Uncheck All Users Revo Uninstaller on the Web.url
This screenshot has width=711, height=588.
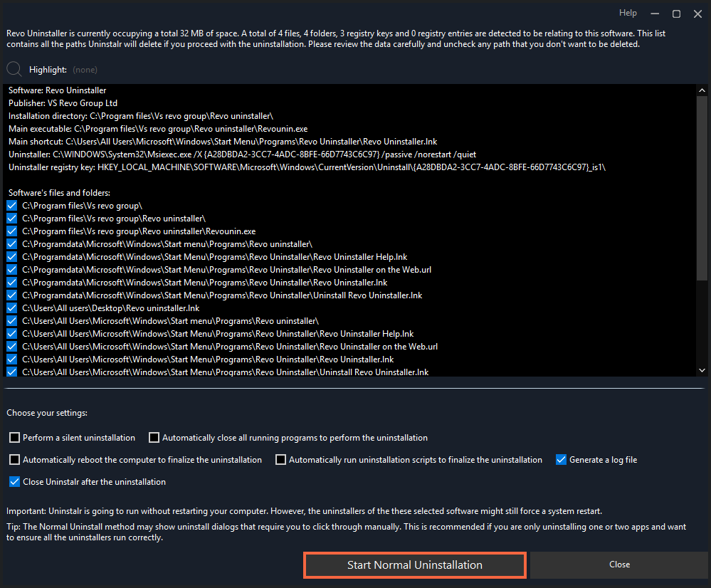point(12,347)
